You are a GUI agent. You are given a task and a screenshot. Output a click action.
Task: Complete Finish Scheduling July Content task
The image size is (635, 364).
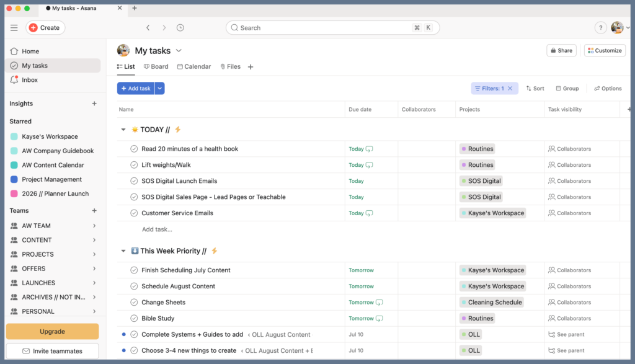coord(134,270)
